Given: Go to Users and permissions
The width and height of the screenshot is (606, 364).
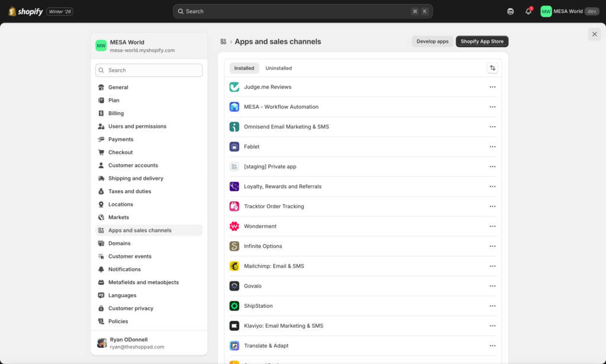Looking at the screenshot, I should point(149,126).
